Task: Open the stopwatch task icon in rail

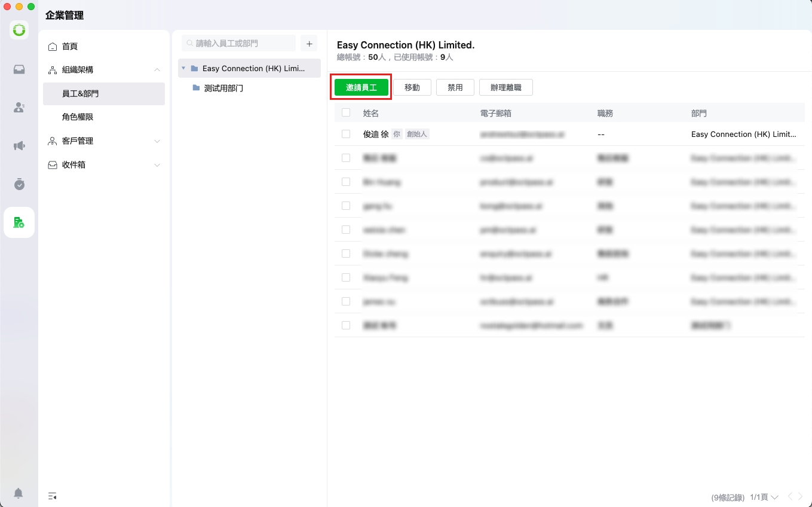Action: point(19,184)
